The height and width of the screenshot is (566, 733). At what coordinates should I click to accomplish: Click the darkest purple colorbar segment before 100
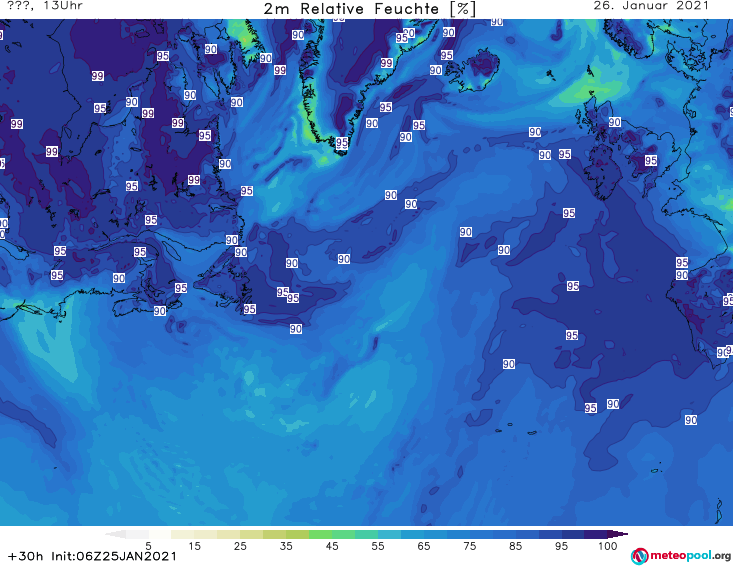coord(596,534)
